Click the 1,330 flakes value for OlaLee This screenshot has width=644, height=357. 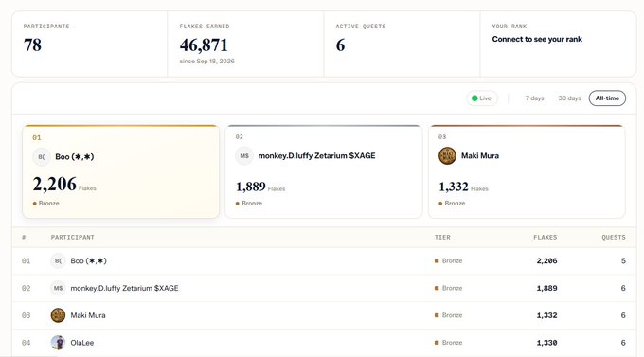(546, 342)
